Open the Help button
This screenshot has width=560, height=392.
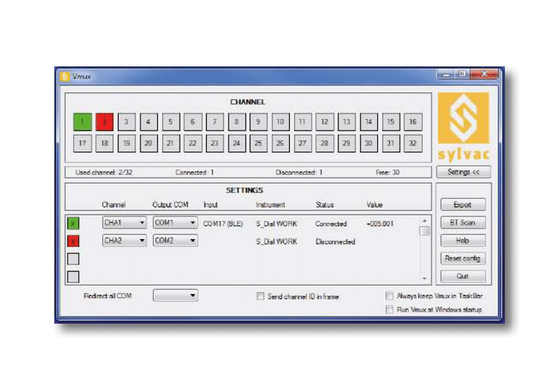pyautogui.click(x=463, y=240)
